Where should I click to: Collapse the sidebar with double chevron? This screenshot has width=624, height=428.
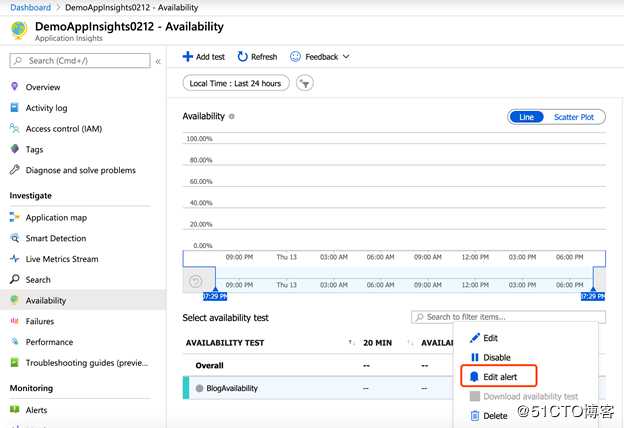click(158, 61)
